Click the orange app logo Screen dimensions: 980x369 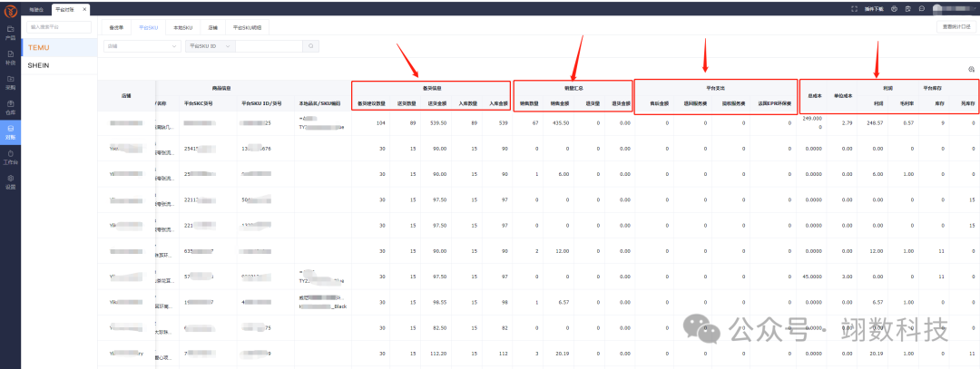pos(10,9)
